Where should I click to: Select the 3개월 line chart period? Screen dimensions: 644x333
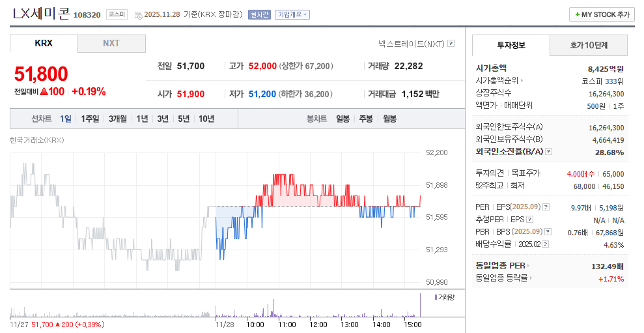click(117, 119)
